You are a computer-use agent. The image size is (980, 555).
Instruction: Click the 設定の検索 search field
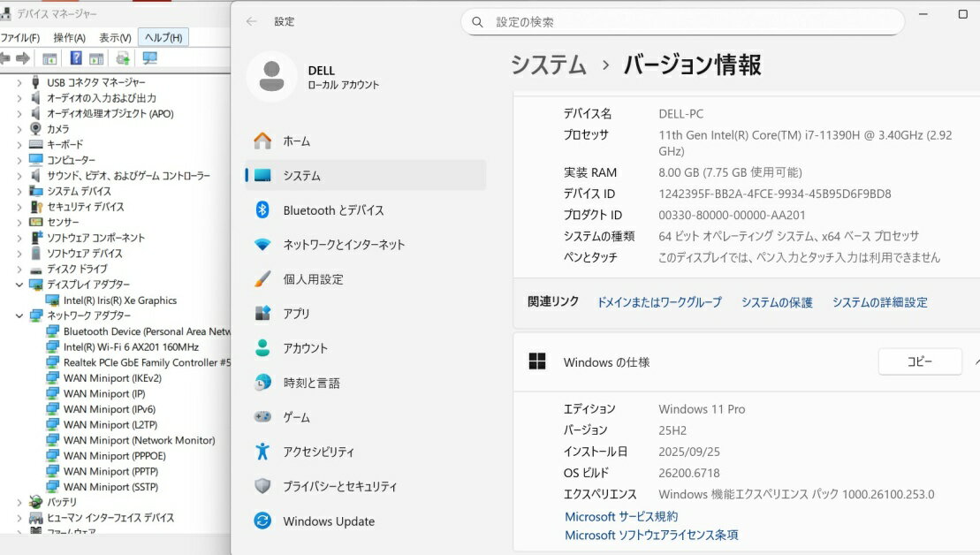point(689,22)
